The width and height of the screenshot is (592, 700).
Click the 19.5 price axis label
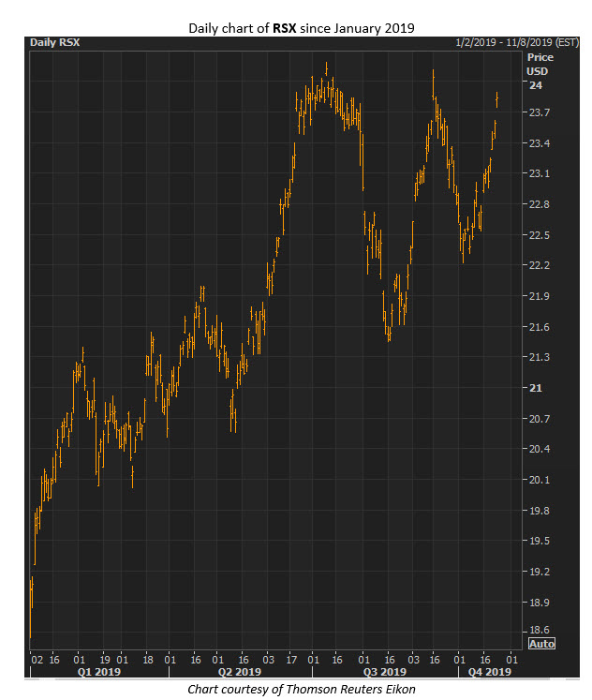(x=539, y=541)
